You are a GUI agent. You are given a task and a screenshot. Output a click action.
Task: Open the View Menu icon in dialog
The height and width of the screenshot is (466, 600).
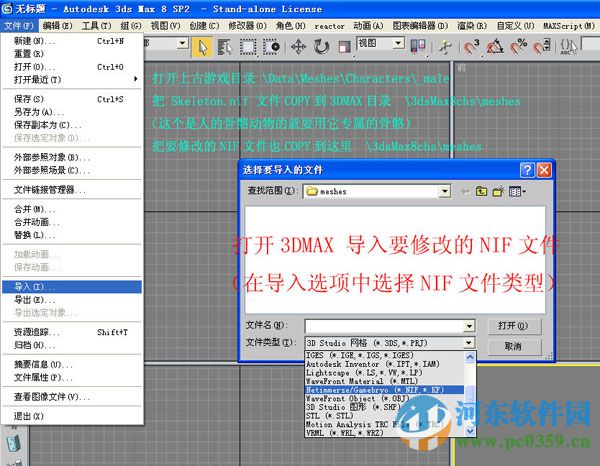tap(517, 191)
